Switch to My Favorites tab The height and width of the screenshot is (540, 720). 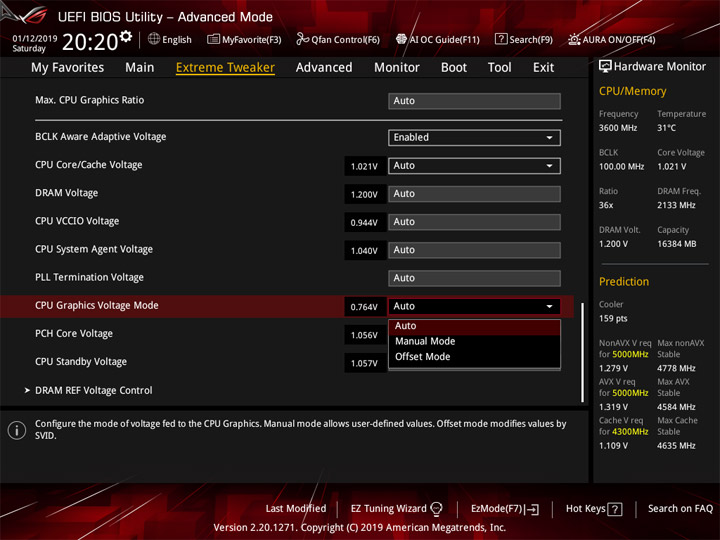click(68, 68)
